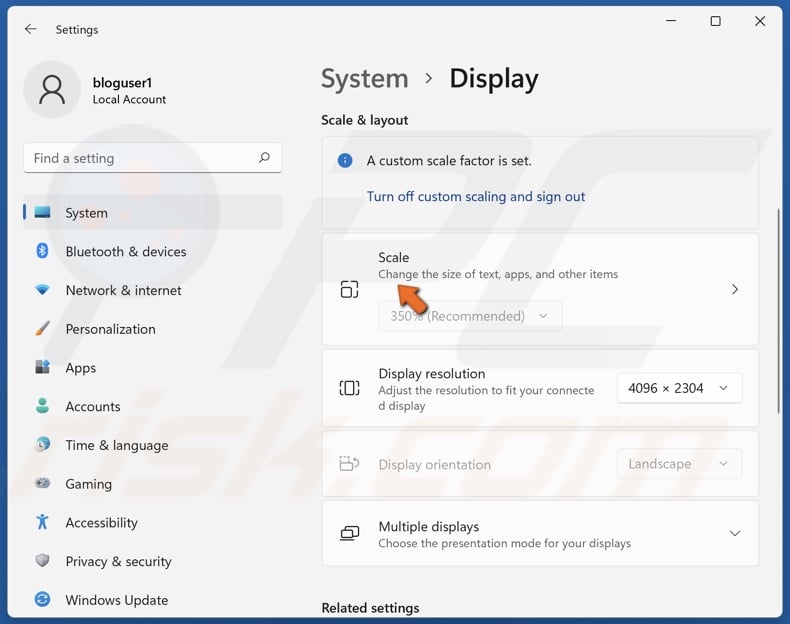Click the Gaming controller icon
Viewport: 790px width, 624px height.
(42, 483)
